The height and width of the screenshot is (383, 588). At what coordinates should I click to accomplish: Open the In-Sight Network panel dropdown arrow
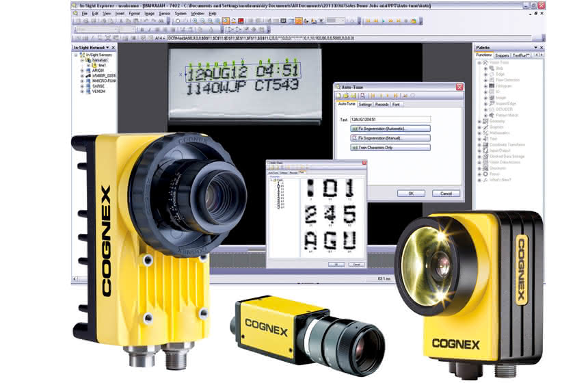tap(107, 48)
